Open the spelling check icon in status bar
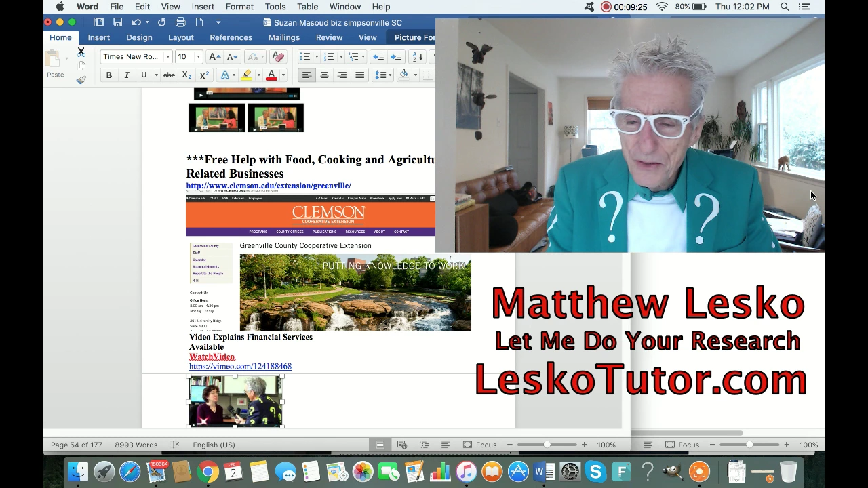This screenshot has height=488, width=868. pyautogui.click(x=174, y=445)
